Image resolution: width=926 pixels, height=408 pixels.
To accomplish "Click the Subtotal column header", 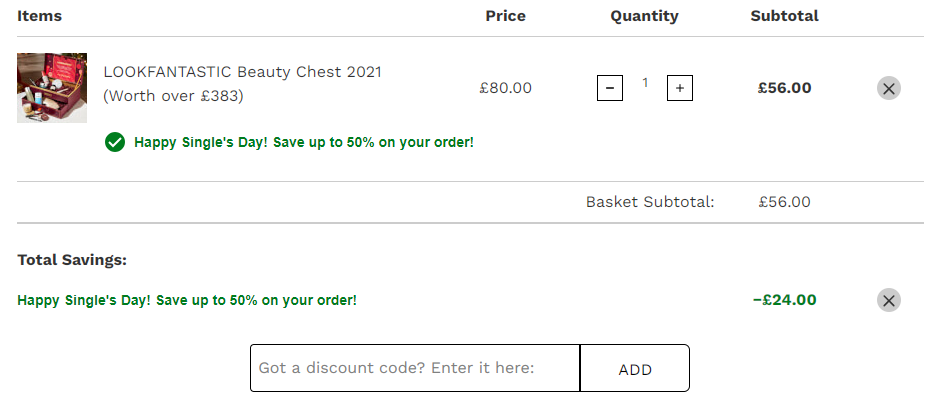I will click(x=784, y=16).
